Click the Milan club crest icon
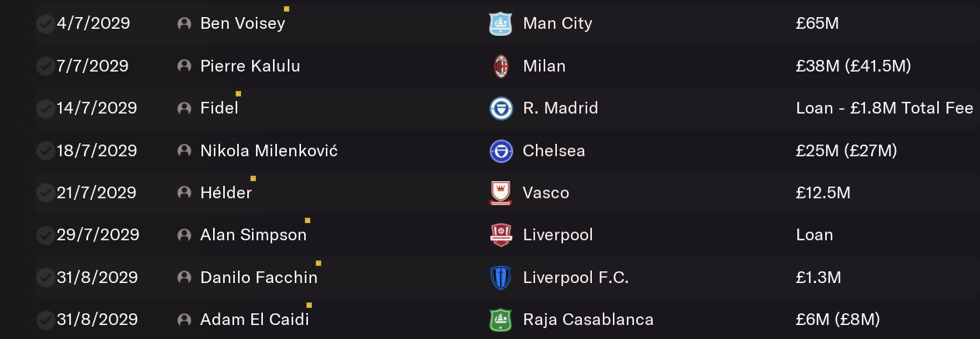 coord(501,66)
